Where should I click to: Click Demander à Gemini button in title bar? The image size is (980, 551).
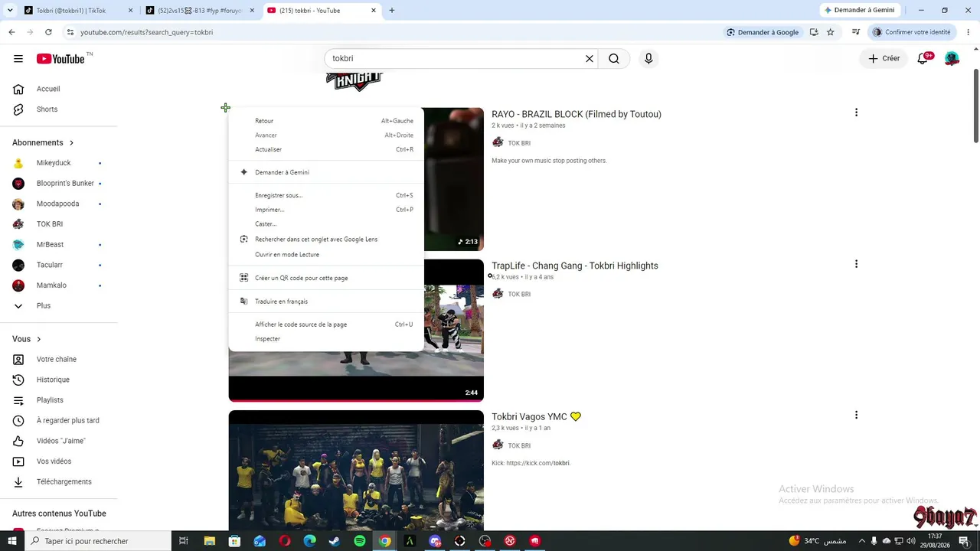tap(859, 11)
